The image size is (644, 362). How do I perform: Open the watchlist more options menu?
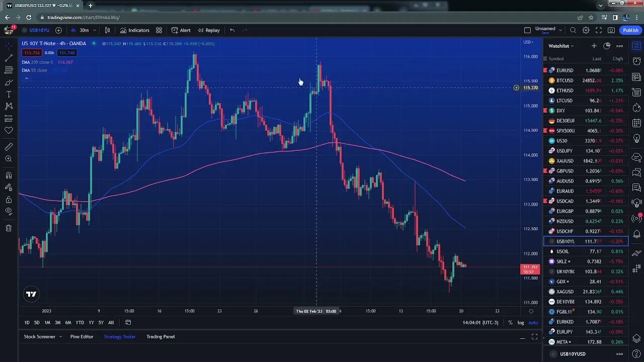coord(620,46)
